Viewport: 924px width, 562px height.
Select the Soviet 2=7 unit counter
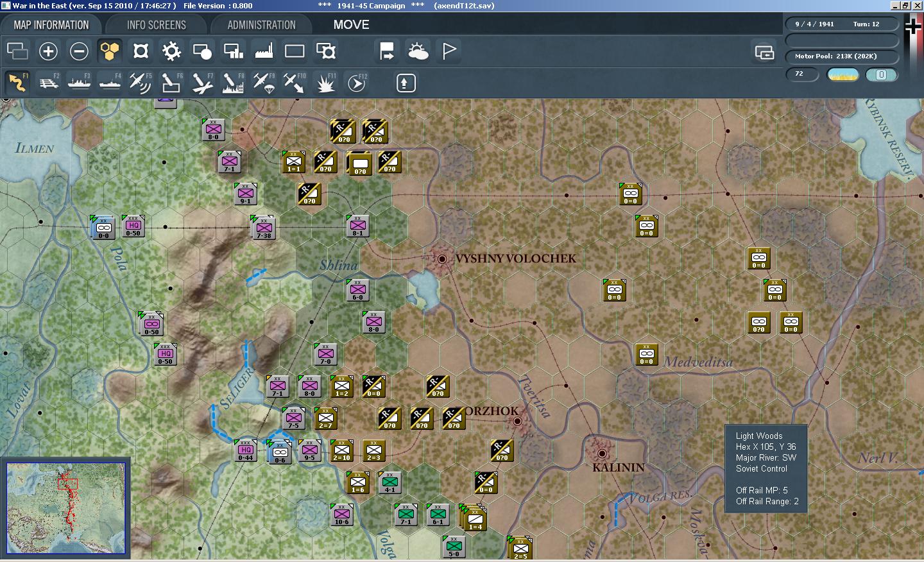click(326, 418)
